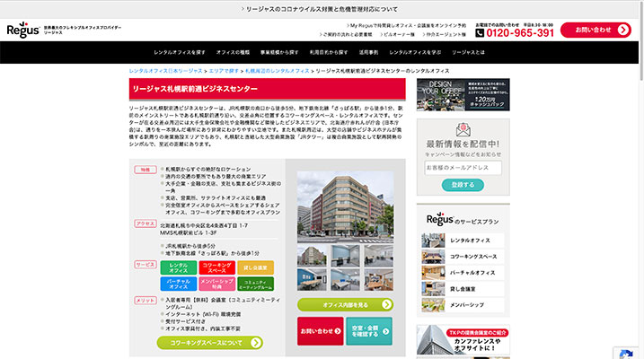Open the 事業規模から探す menu item
The width and height of the screenshot is (644, 359).
pyautogui.click(x=279, y=53)
